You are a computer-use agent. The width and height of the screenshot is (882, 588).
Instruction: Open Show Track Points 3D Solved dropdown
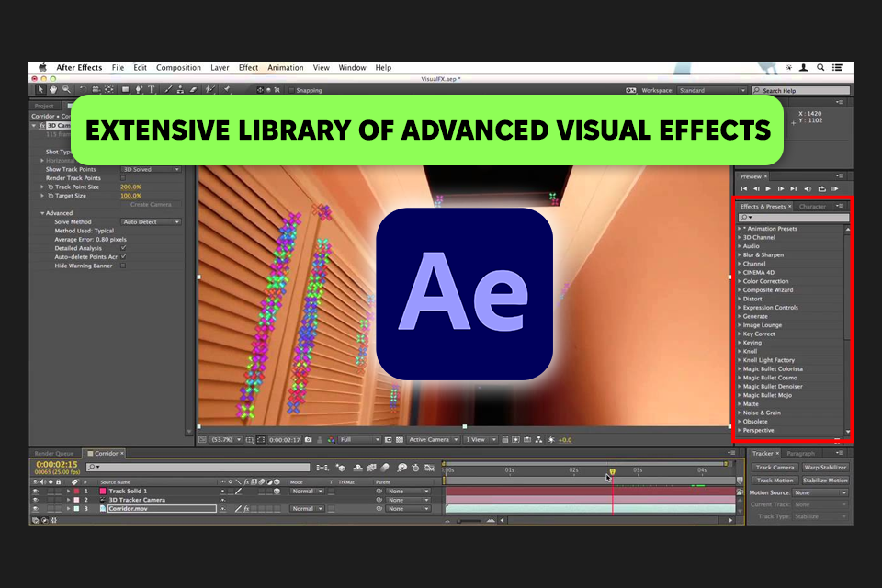pyautogui.click(x=151, y=169)
